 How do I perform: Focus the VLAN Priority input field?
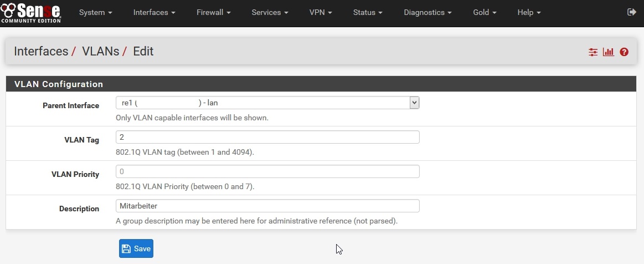[x=267, y=171]
